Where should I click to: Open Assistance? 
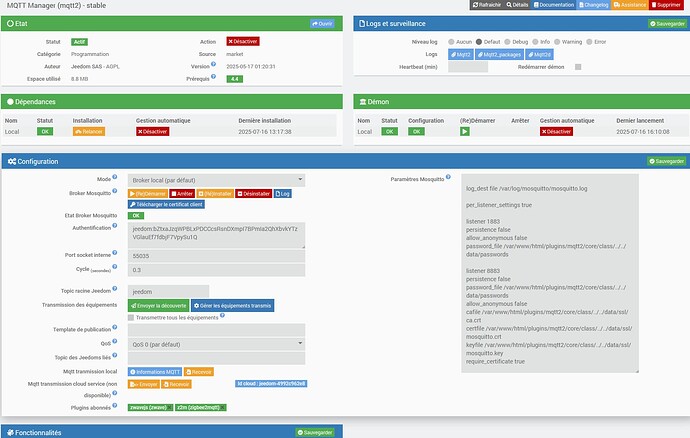(x=630, y=5)
